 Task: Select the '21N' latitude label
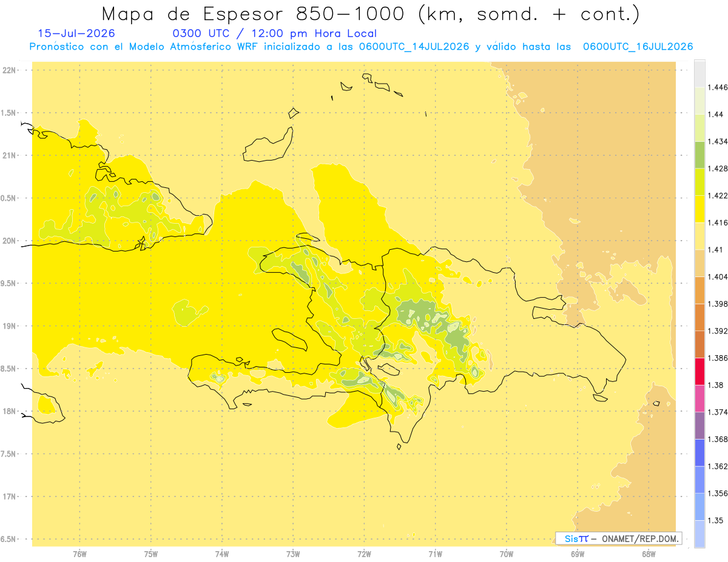point(9,155)
